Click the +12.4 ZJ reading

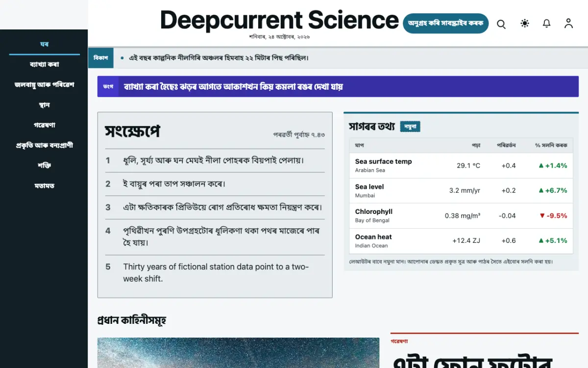coord(466,240)
